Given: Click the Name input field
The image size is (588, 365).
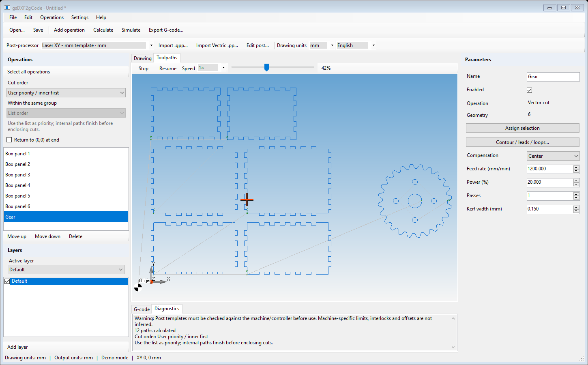Looking at the screenshot, I should [x=553, y=77].
